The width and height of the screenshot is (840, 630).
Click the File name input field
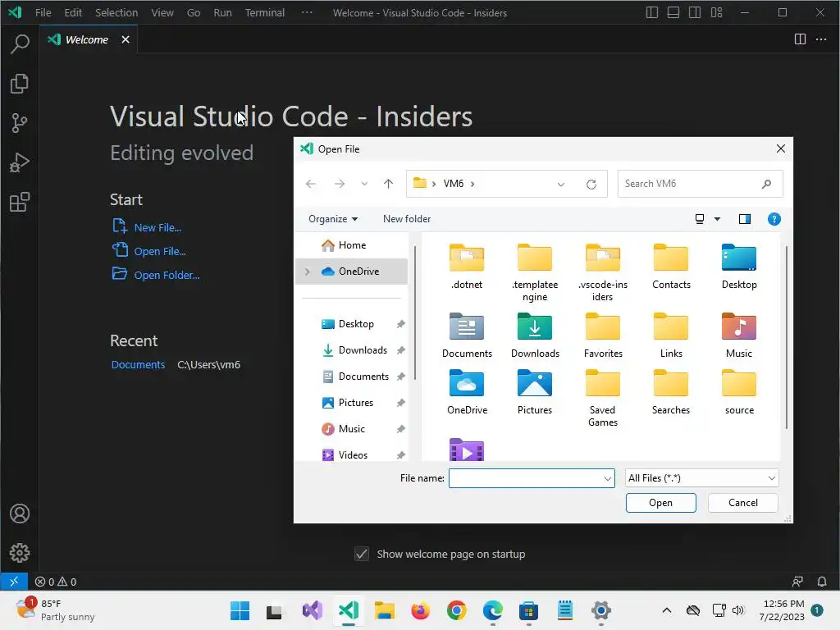526,478
